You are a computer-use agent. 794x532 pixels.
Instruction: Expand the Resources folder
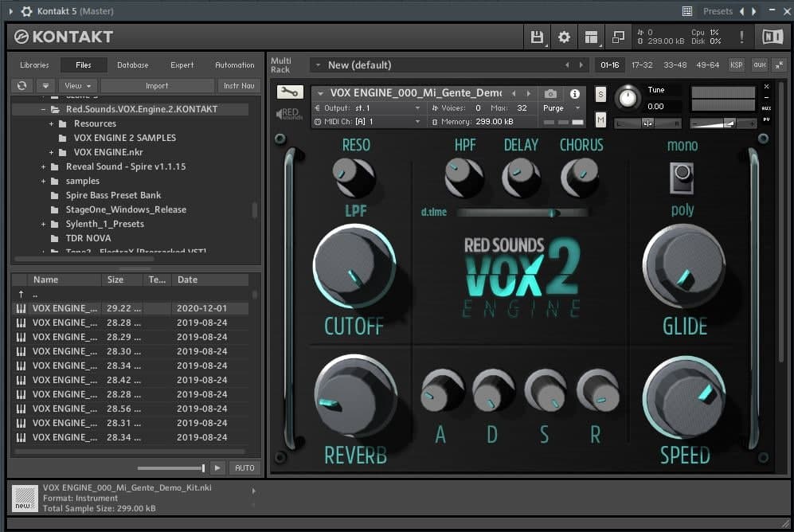pyautogui.click(x=51, y=123)
